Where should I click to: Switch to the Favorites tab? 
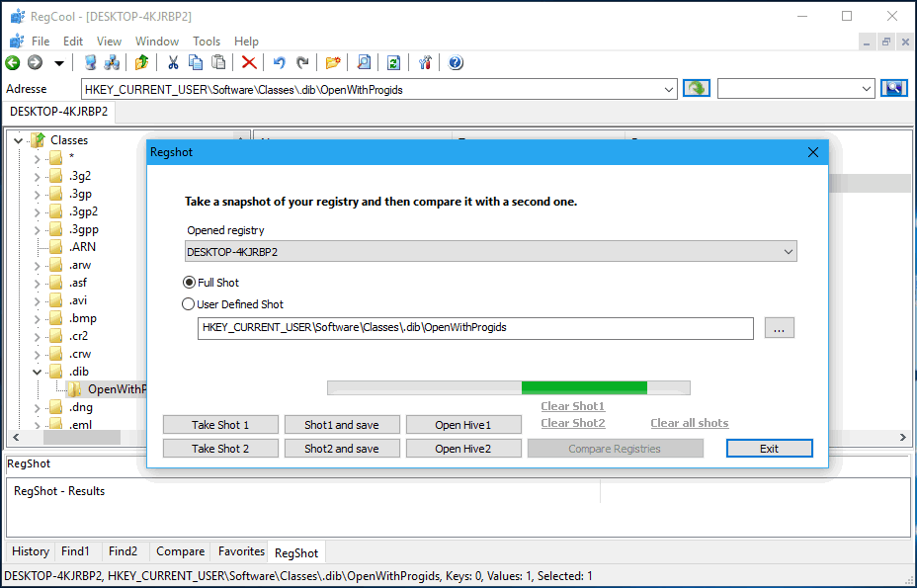pyautogui.click(x=241, y=551)
